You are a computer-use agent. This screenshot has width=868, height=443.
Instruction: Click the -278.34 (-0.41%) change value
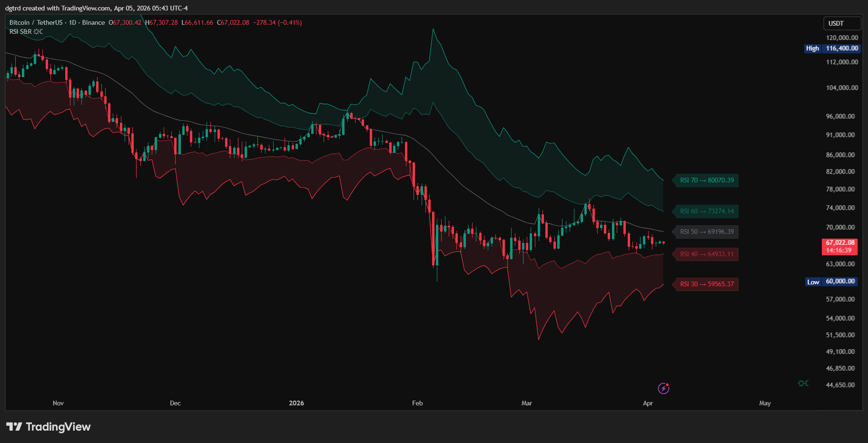click(x=277, y=22)
